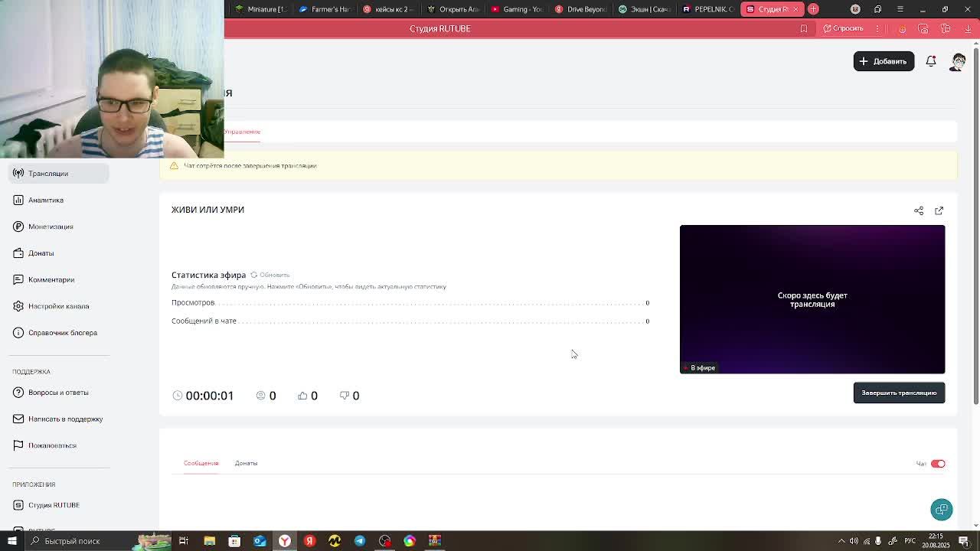The image size is (980, 551).
Task: Click the viewers counter icon
Action: (260, 396)
